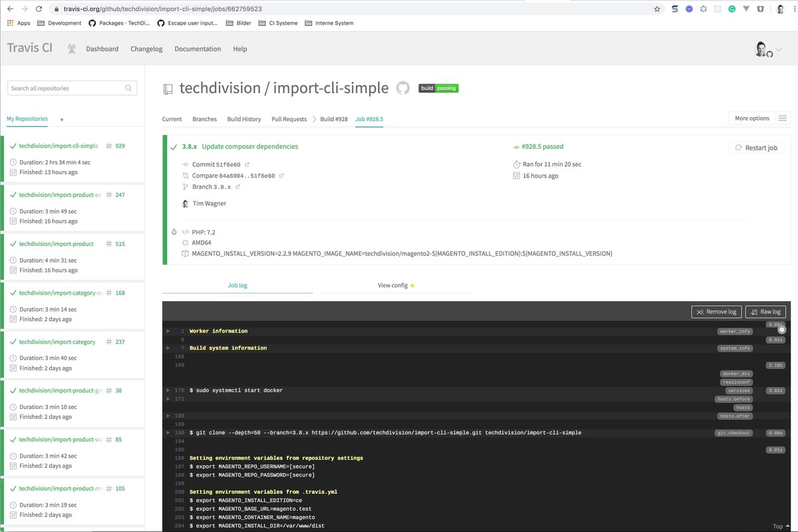Open user profile avatar in Travis header

point(761,49)
